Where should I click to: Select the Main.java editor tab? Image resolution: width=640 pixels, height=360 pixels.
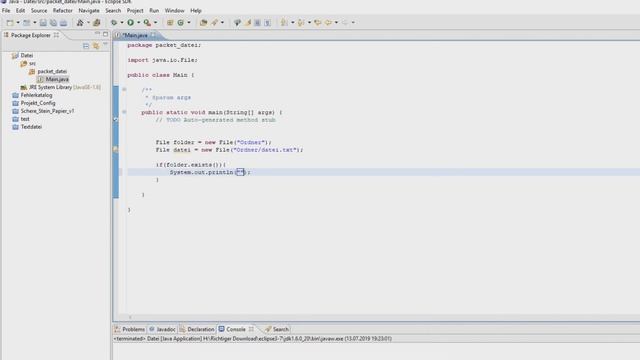pyautogui.click(x=135, y=36)
